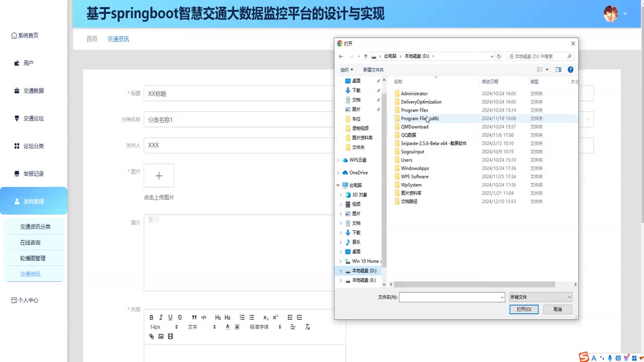644x362 pixels.
Task: Open the 组织 menu in file dialog
Action: coord(347,70)
